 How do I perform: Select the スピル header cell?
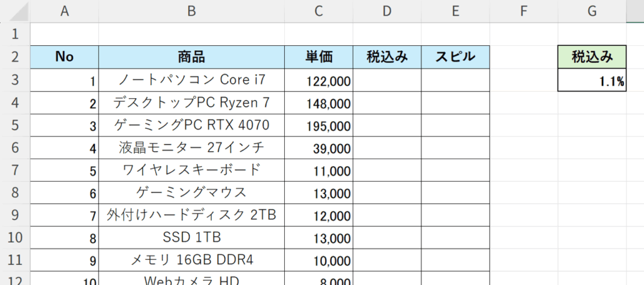(455, 57)
